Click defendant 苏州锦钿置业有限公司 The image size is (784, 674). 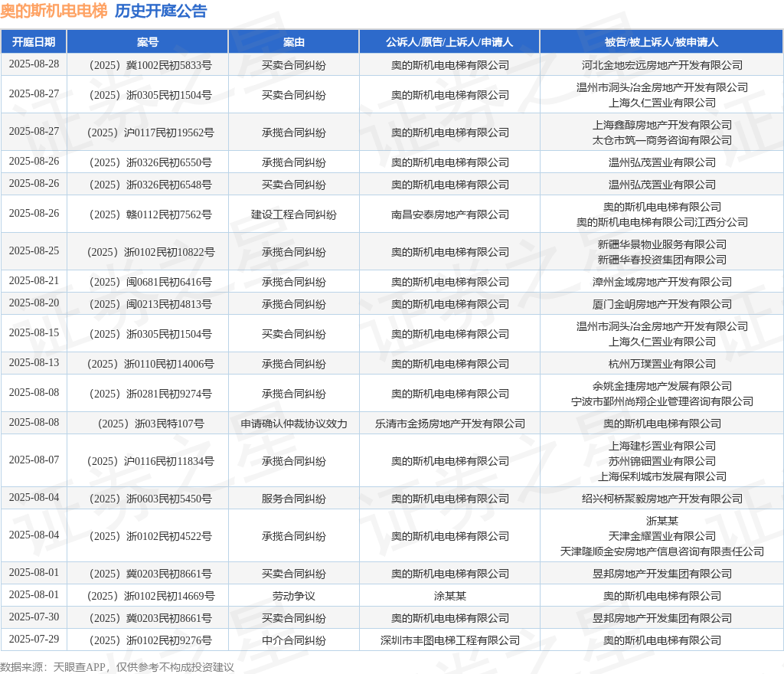coord(662,461)
